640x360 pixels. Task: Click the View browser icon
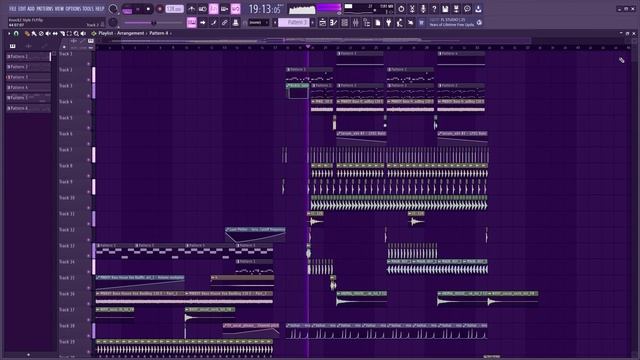367,23
